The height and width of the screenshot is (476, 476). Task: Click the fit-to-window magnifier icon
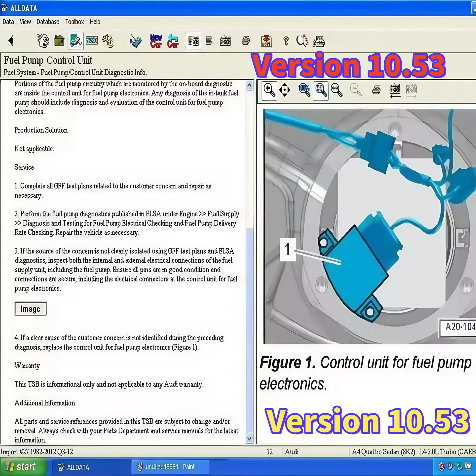coord(321,90)
